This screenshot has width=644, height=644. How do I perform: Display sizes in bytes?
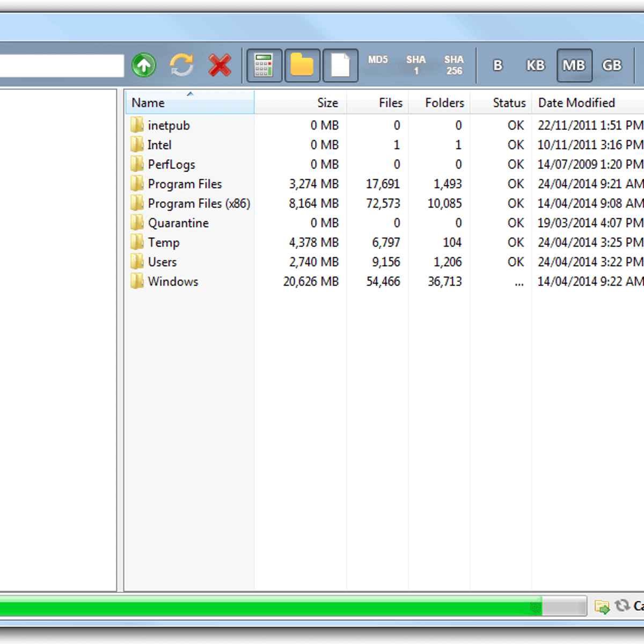pyautogui.click(x=497, y=65)
